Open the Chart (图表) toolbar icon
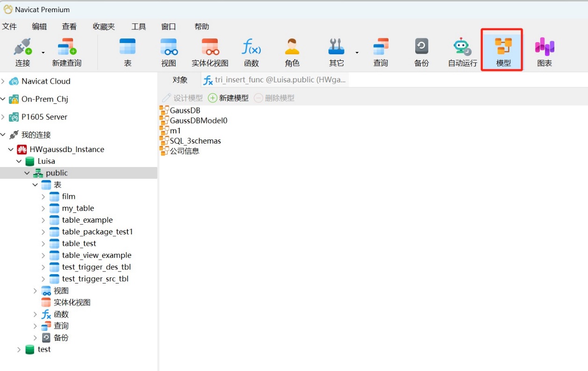 pyautogui.click(x=544, y=52)
